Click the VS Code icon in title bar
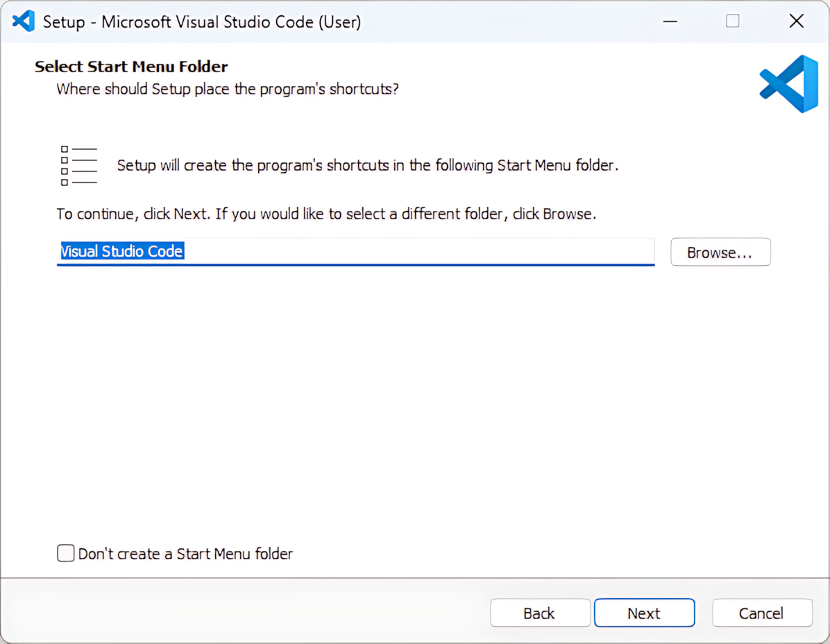This screenshot has height=644, width=830. (x=23, y=22)
